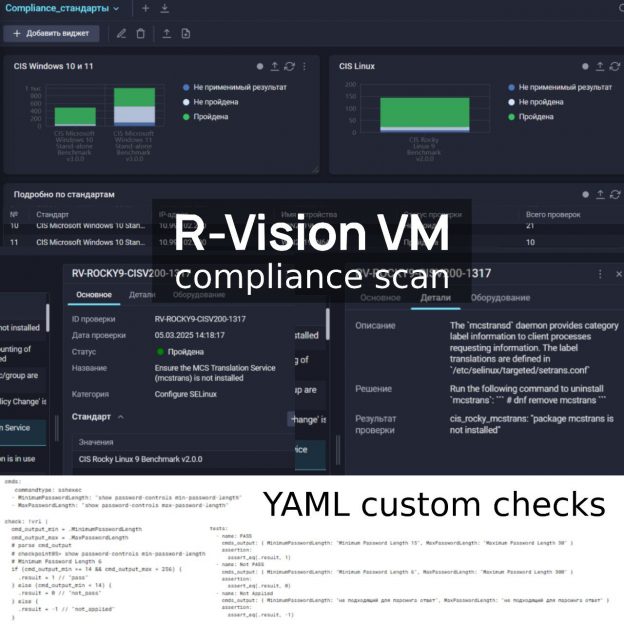Refresh the CIS Linux widget
The image size is (624, 624).
[x=615, y=66]
